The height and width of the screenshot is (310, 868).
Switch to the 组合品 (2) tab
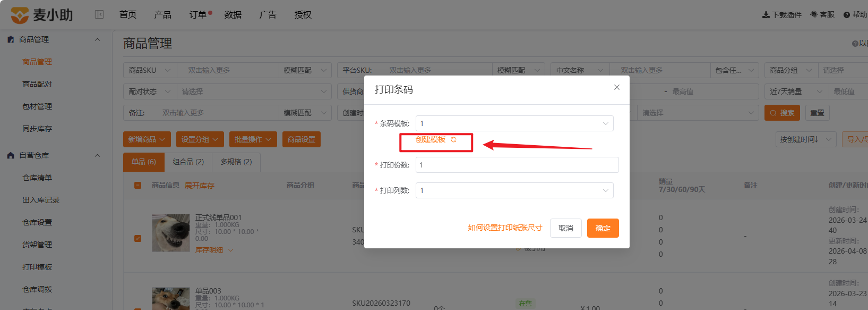click(x=188, y=162)
